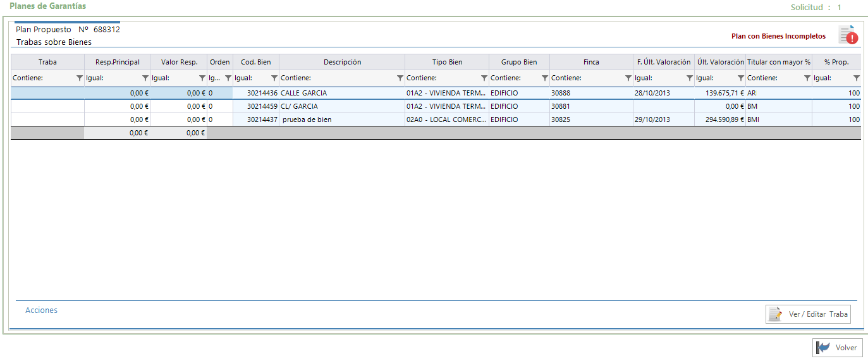Screen dimensions: 868x361
Task: Sort by F. Últ. Valoración column header
Action: [664, 62]
